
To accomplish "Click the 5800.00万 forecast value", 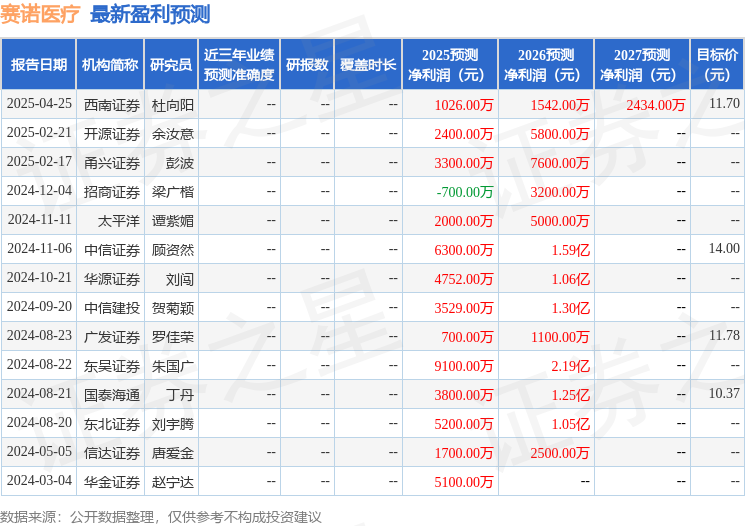I will pyautogui.click(x=559, y=134).
